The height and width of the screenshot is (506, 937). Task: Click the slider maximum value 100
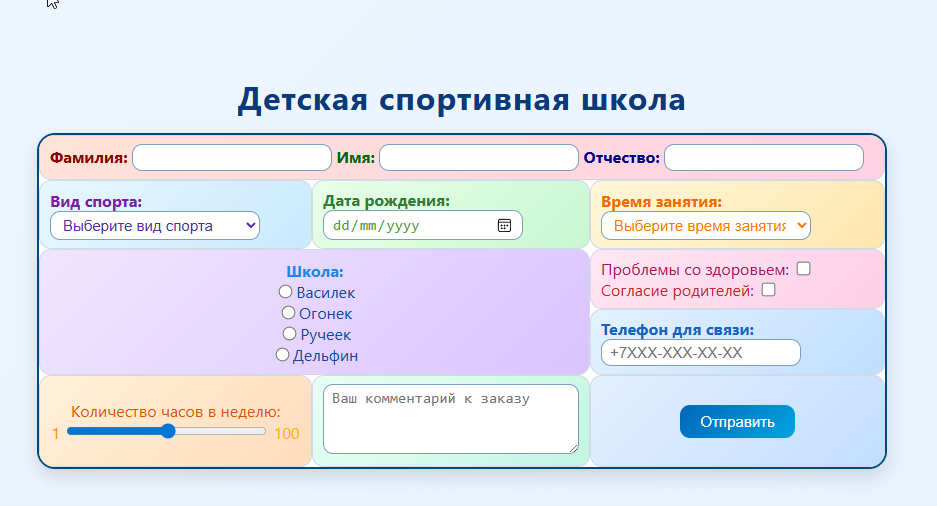[x=286, y=434]
